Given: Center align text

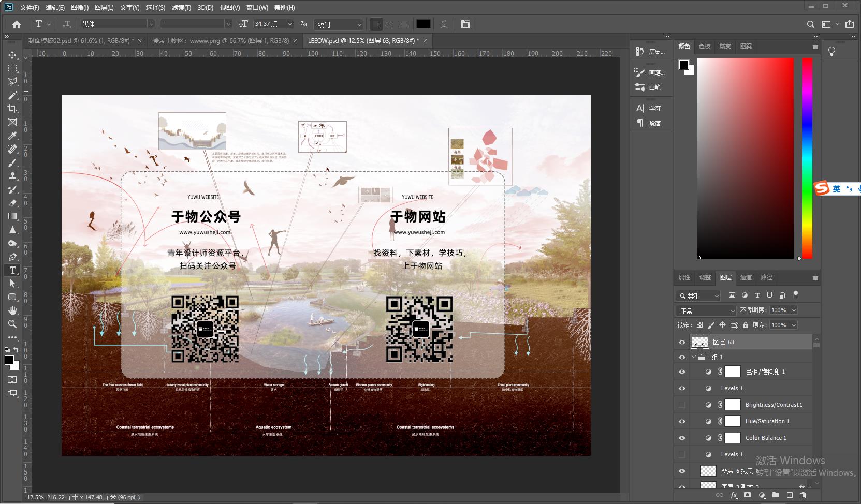Looking at the screenshot, I should tap(390, 24).
